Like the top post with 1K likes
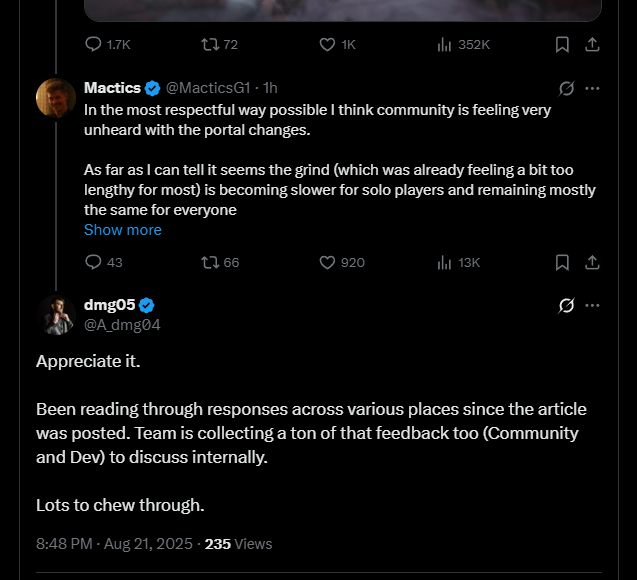This screenshot has width=637, height=580. (x=327, y=44)
